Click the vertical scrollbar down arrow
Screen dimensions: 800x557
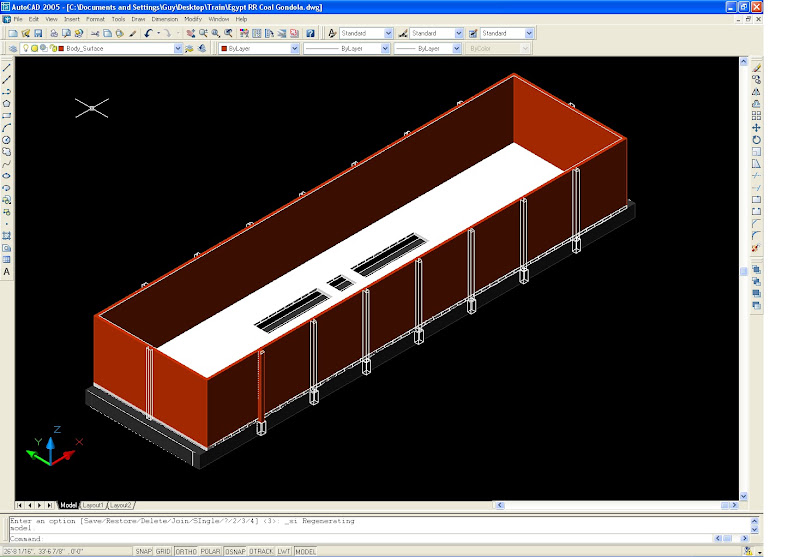coord(743,496)
